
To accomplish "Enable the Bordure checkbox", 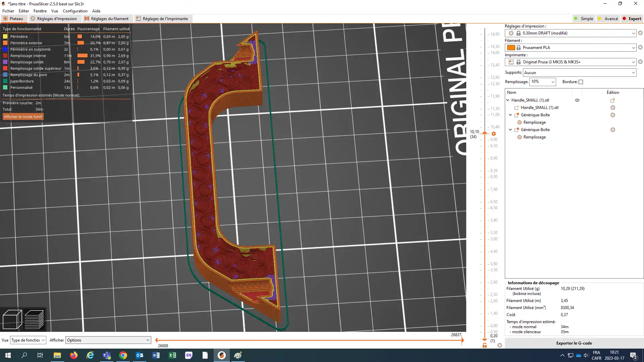I will pos(581,82).
